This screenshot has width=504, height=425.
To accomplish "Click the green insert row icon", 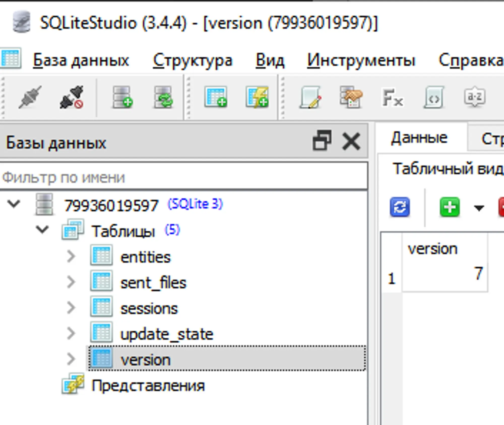I will [450, 207].
